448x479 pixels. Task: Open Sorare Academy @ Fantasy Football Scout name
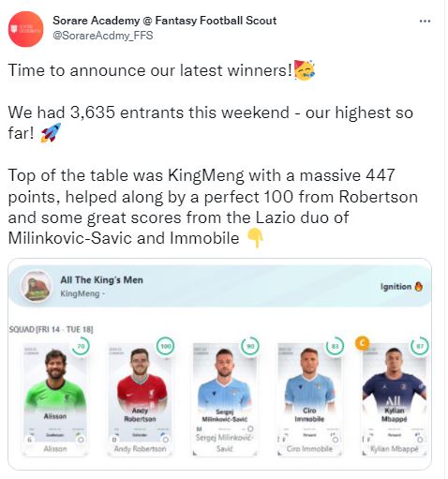point(165,21)
